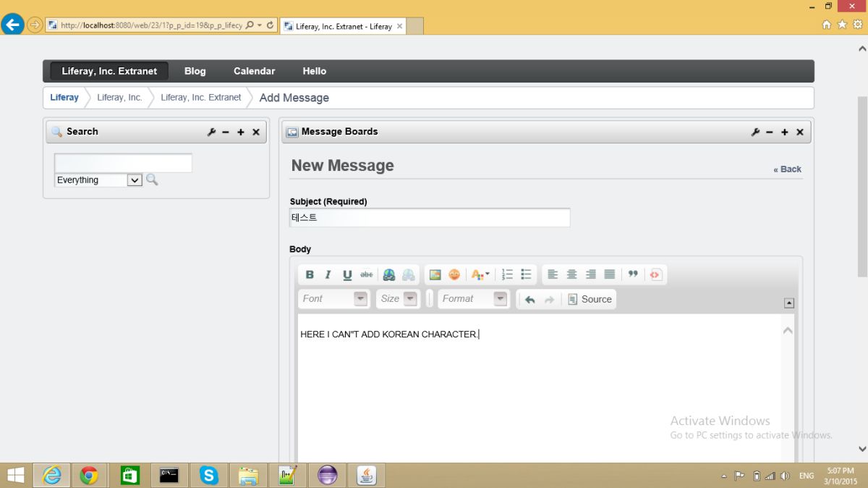Switch editor to Source view
Screen dimensions: 868x488
click(590, 299)
